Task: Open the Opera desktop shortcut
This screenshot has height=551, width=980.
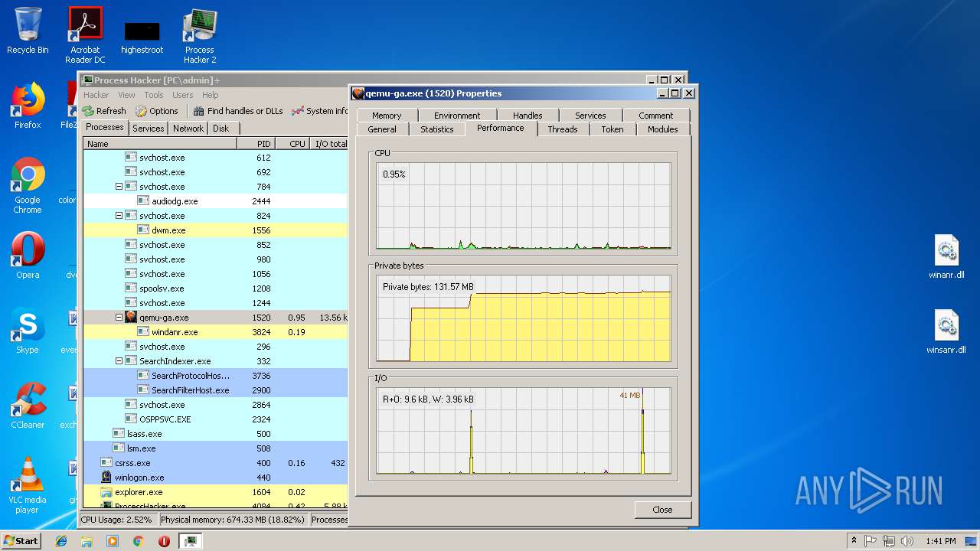Action: tap(28, 256)
